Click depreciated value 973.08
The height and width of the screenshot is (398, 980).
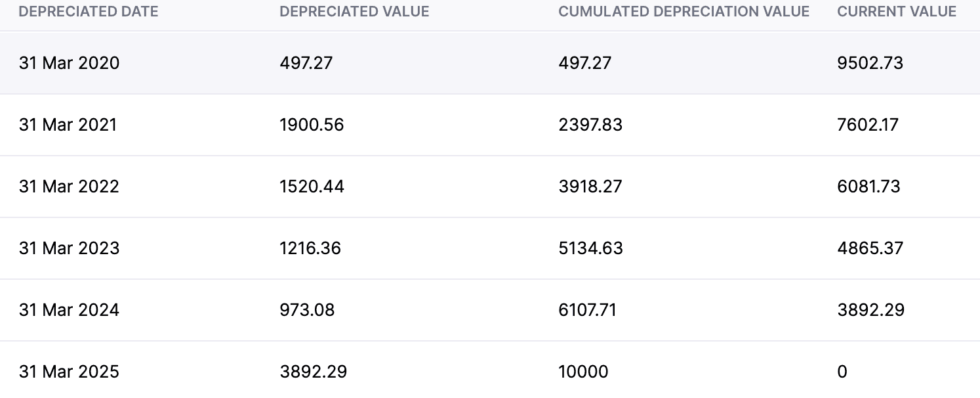point(307,310)
